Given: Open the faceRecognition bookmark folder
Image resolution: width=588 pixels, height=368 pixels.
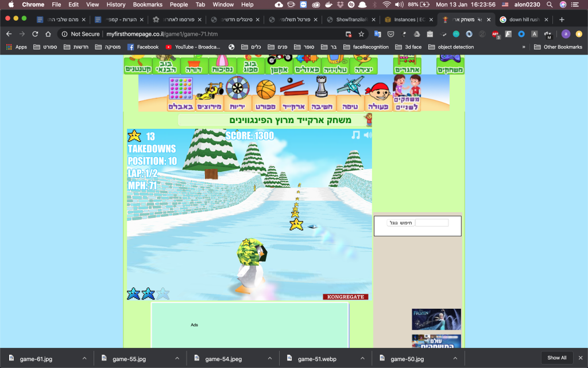Looking at the screenshot, I should (366, 47).
